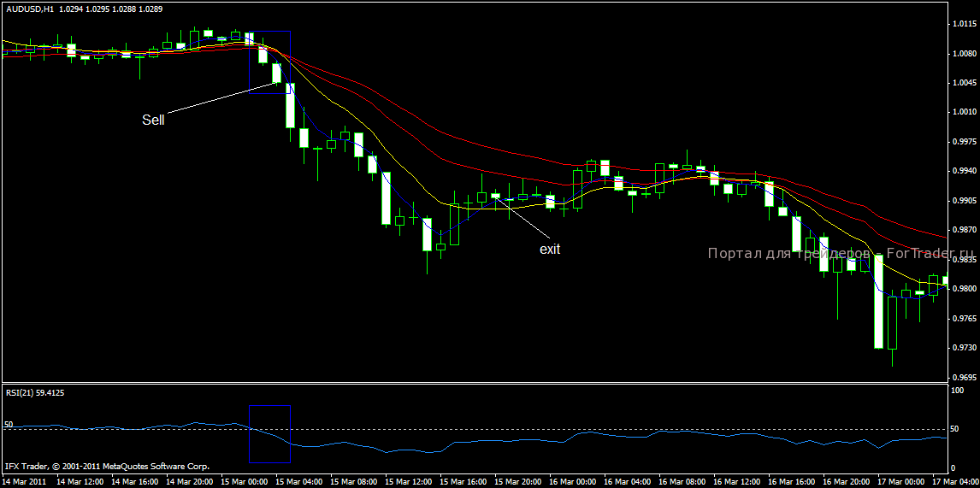Click the 14 Mar 16:00 time label
The height and width of the screenshot is (488, 980).
point(135,482)
